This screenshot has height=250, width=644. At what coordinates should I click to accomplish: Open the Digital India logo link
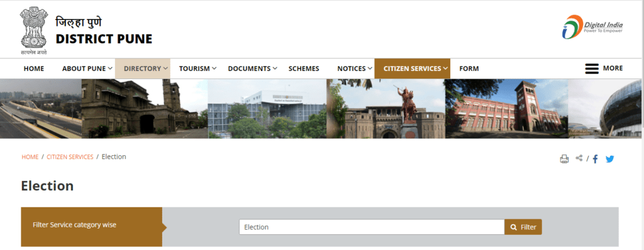(592, 26)
